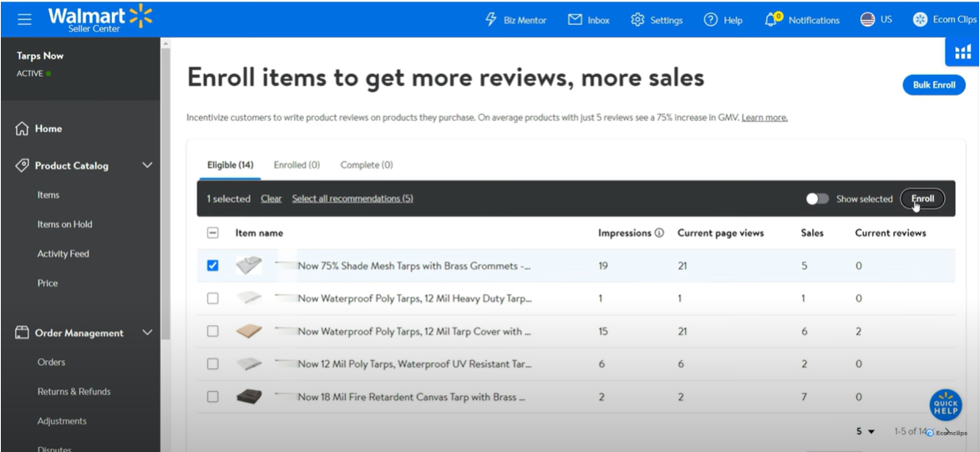The width and height of the screenshot is (980, 452).
Task: Open the blue analytics chart widget
Action: pos(962,52)
